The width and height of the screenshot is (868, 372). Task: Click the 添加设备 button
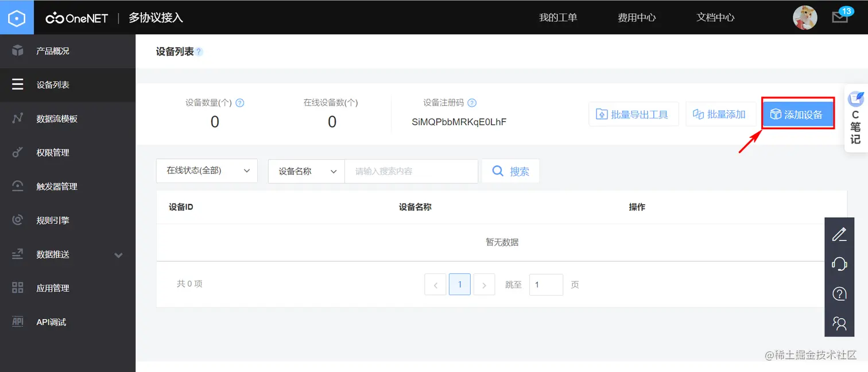tap(797, 114)
